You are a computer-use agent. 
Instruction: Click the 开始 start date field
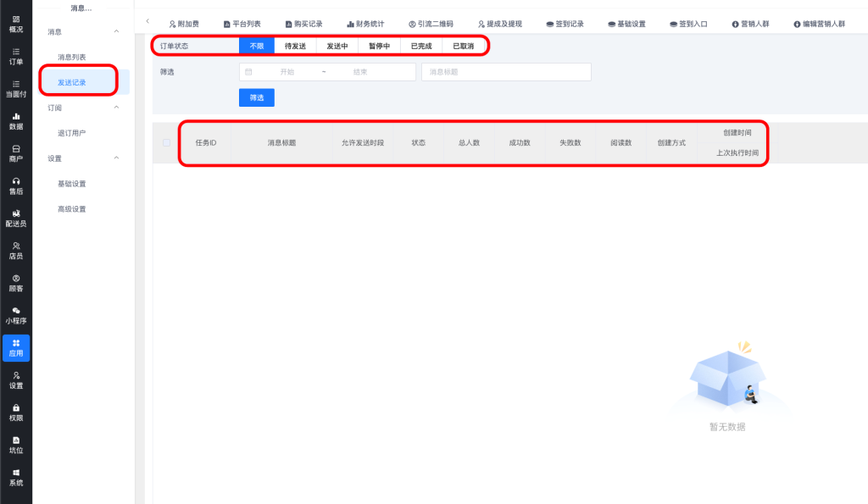287,72
